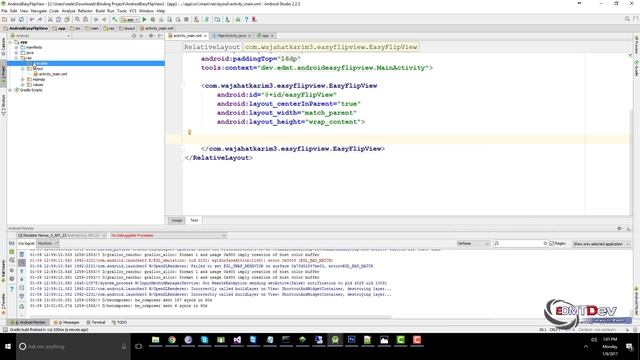
Task: Open the Action Center notification icon
Action: 629,347
